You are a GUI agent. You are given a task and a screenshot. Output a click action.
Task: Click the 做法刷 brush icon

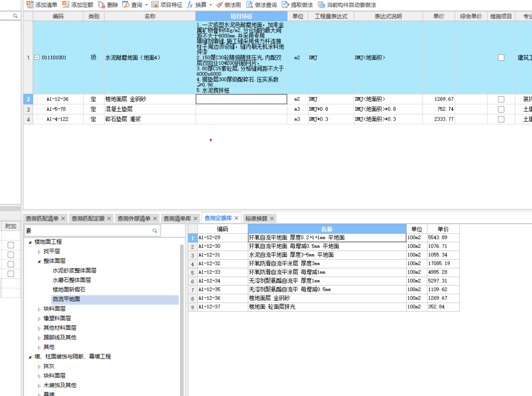219,5
